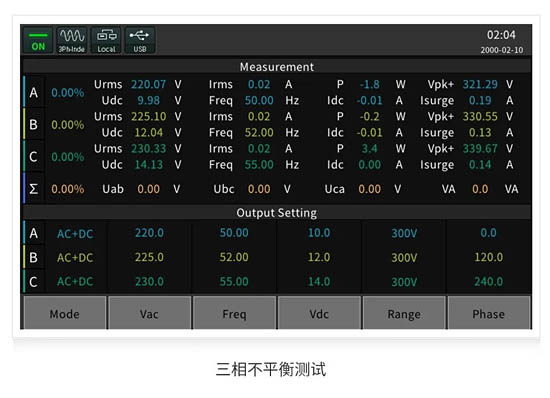The image size is (550, 398).
Task: Tap the Local control icon
Action: 106,41
